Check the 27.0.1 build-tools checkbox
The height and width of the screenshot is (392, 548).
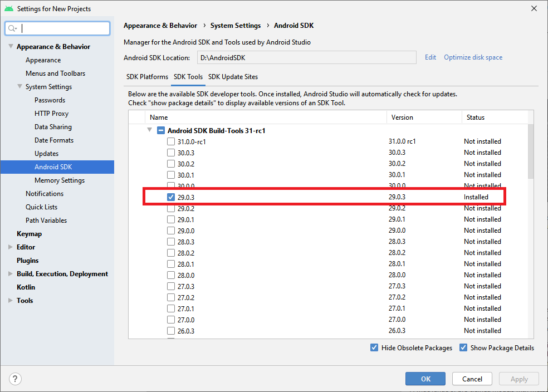click(171, 308)
